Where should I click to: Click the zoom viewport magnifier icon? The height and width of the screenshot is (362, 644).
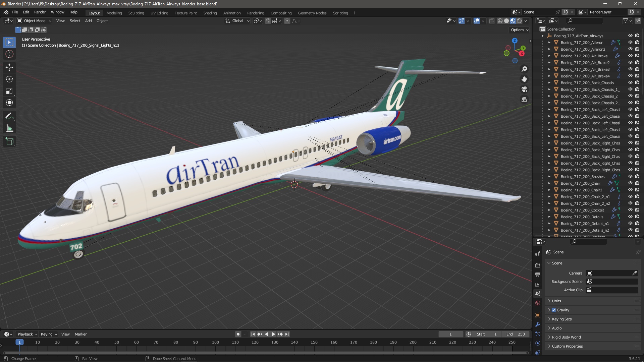524,69
